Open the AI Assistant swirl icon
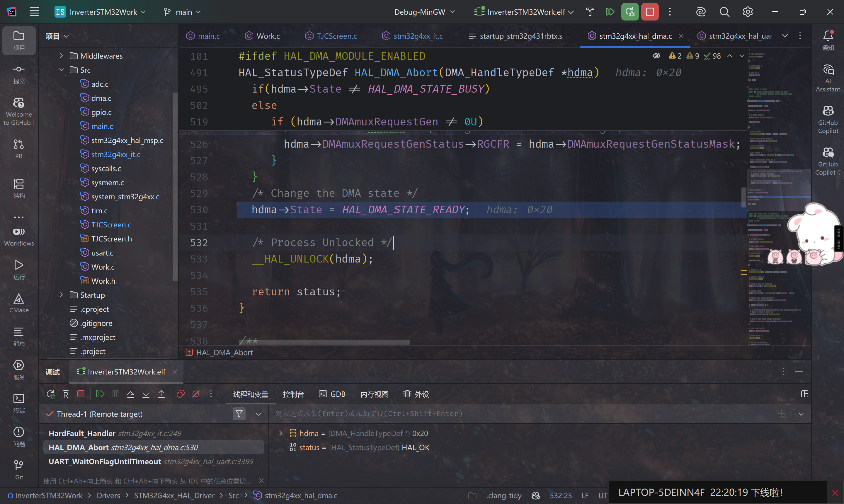This screenshot has width=844, height=504. tap(701, 11)
